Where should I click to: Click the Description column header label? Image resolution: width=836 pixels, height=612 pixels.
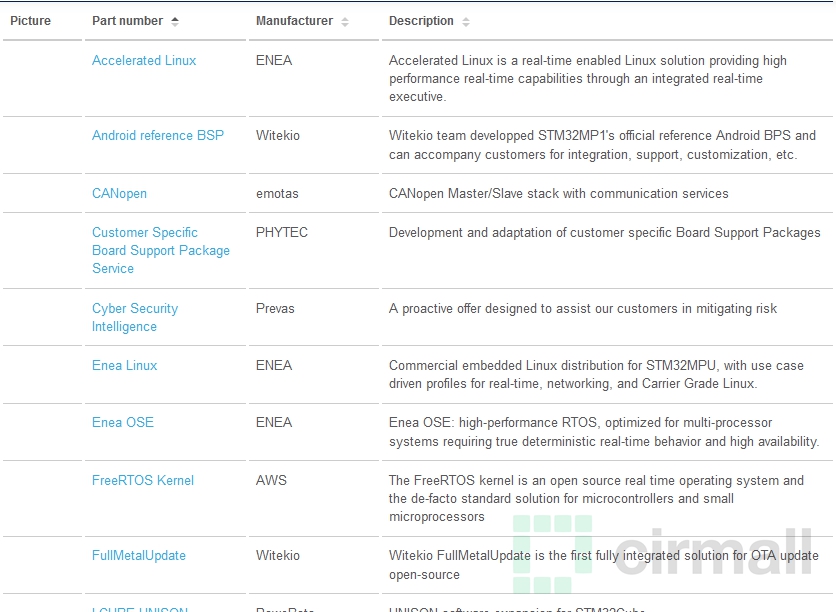pyautogui.click(x=421, y=21)
